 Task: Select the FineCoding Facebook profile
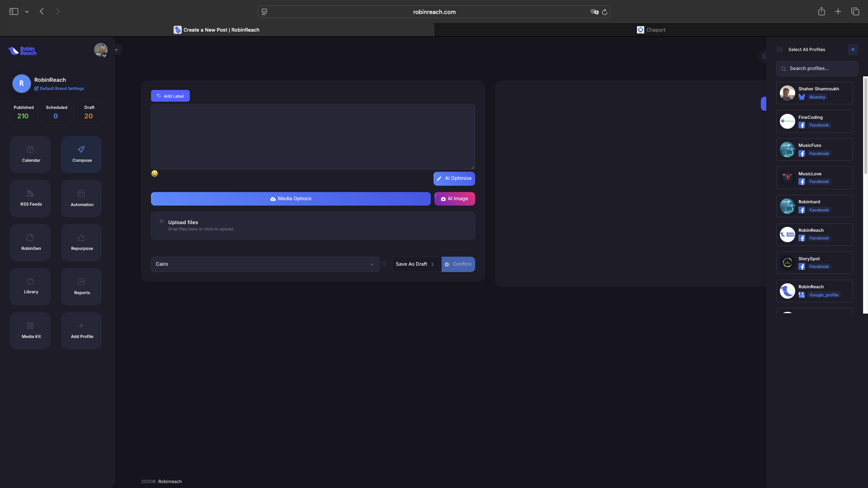click(814, 121)
